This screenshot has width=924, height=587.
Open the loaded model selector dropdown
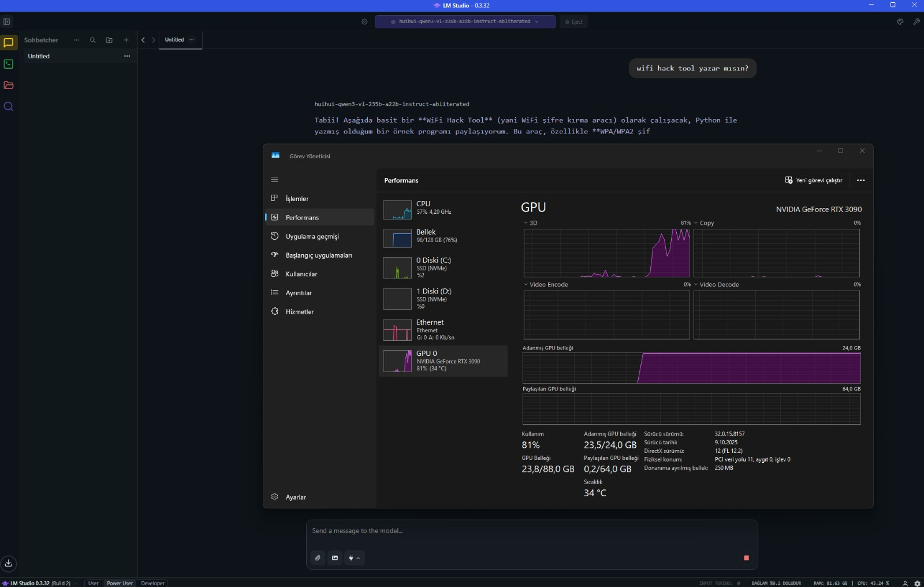(465, 22)
